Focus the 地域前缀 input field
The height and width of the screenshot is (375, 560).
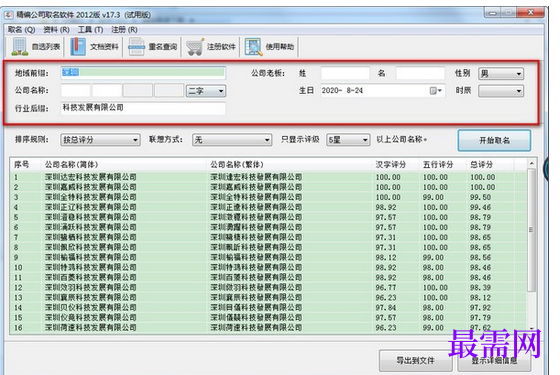(143, 72)
